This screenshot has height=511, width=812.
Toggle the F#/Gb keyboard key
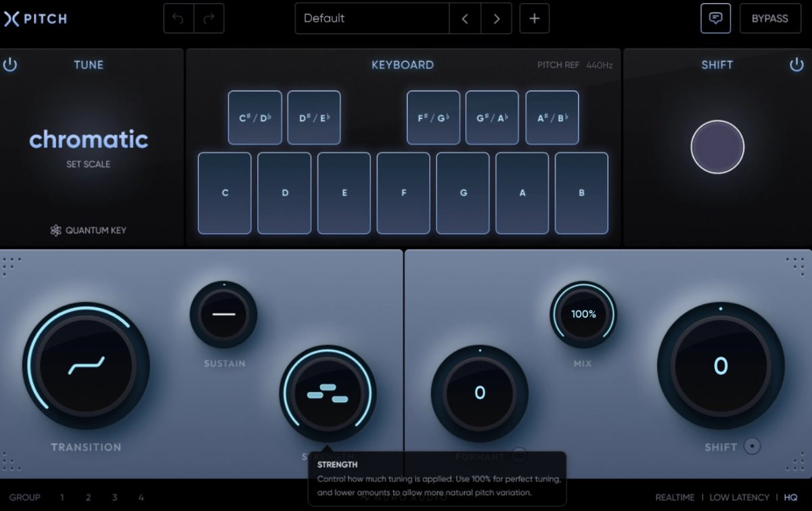434,118
